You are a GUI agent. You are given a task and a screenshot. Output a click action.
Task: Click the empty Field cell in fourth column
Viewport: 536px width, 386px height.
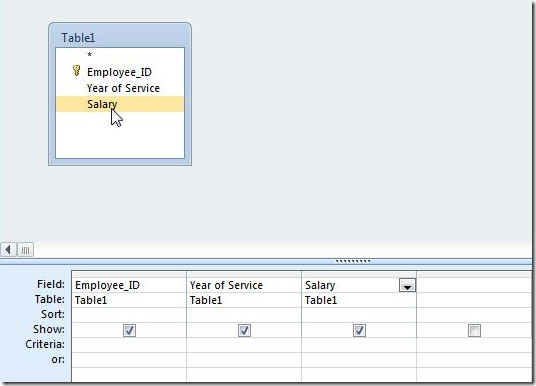474,285
